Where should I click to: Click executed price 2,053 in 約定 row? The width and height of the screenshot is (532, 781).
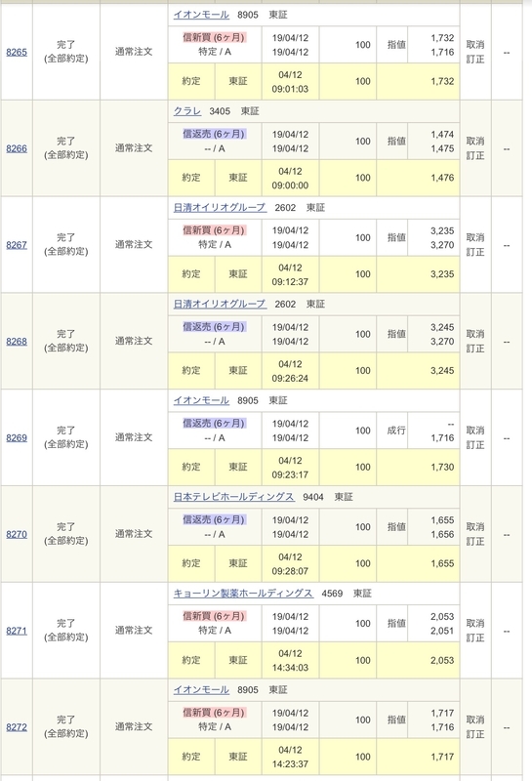[442, 660]
